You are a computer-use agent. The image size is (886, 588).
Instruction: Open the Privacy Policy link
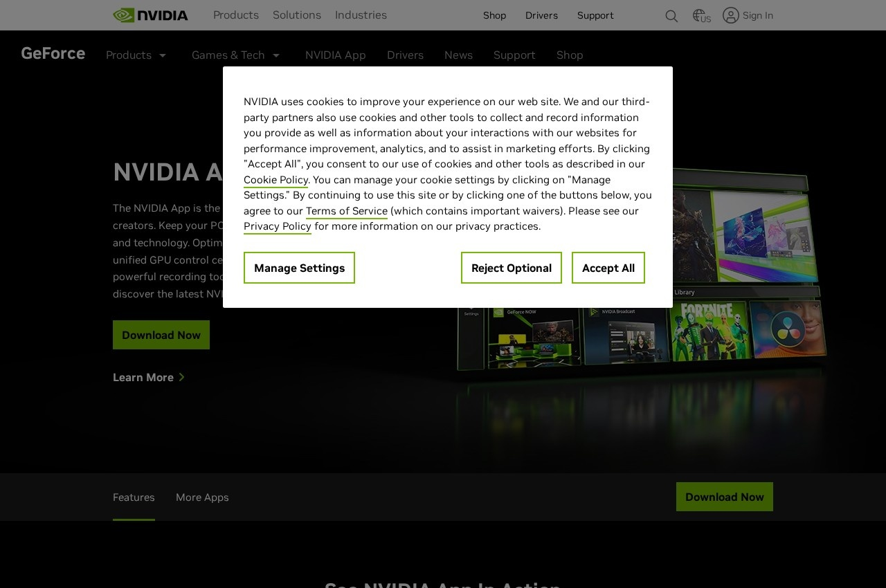278,226
